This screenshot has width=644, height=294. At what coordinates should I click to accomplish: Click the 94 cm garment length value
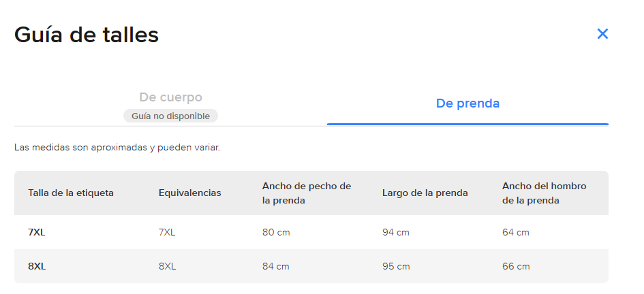click(396, 232)
